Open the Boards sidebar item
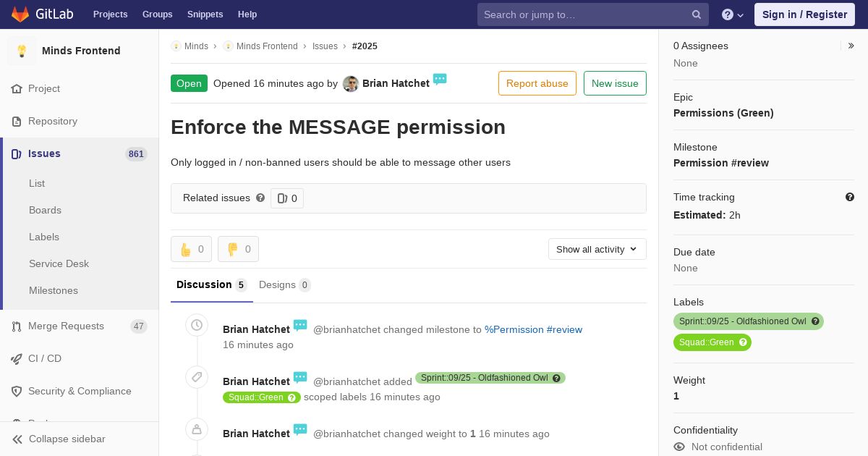This screenshot has height=456, width=868. (45, 211)
